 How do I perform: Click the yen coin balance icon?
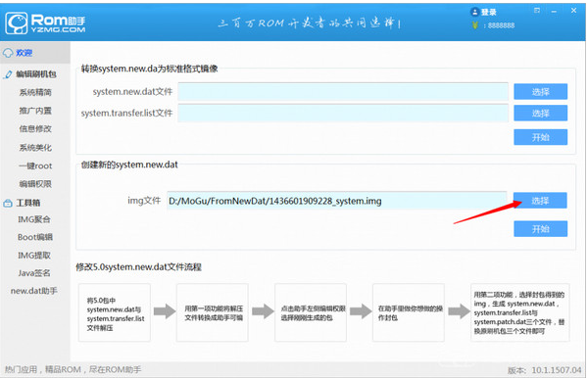click(x=475, y=25)
